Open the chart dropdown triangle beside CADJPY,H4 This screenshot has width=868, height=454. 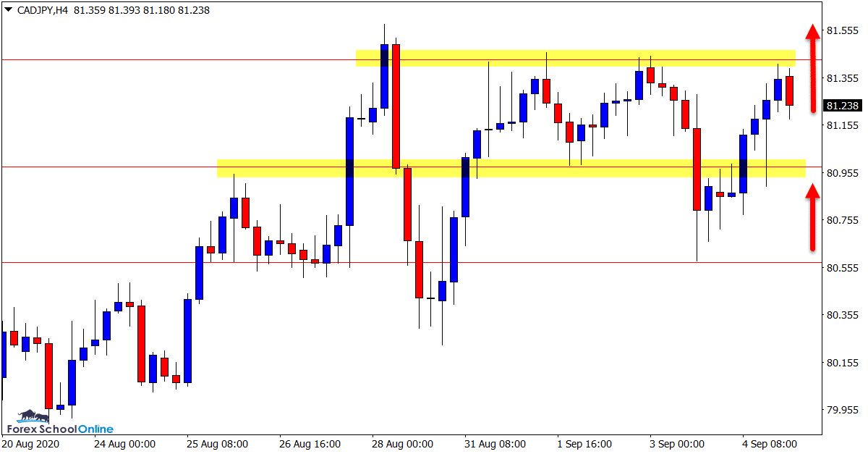tap(9, 10)
